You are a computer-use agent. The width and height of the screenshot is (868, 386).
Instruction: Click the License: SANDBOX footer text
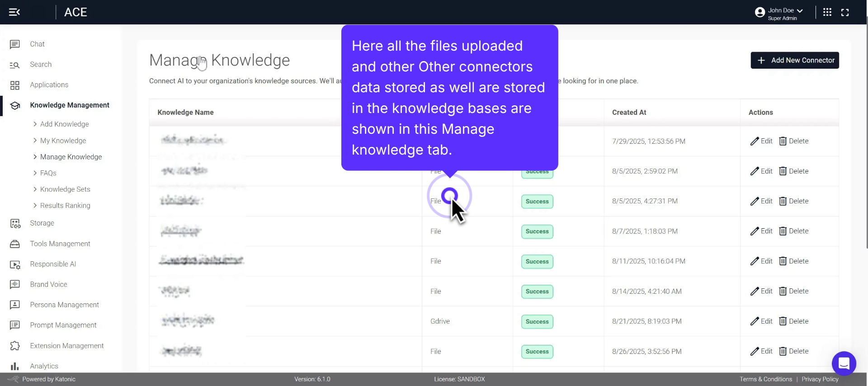coord(459,379)
